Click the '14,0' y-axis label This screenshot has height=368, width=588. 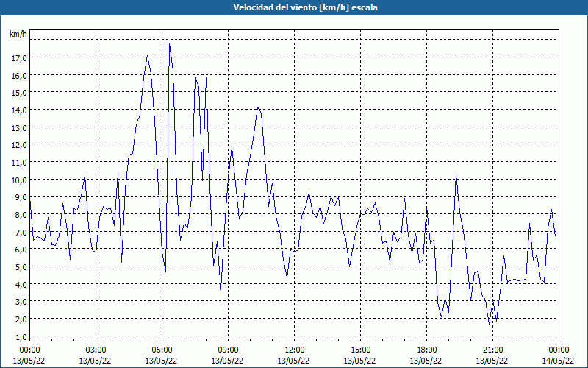coord(19,110)
